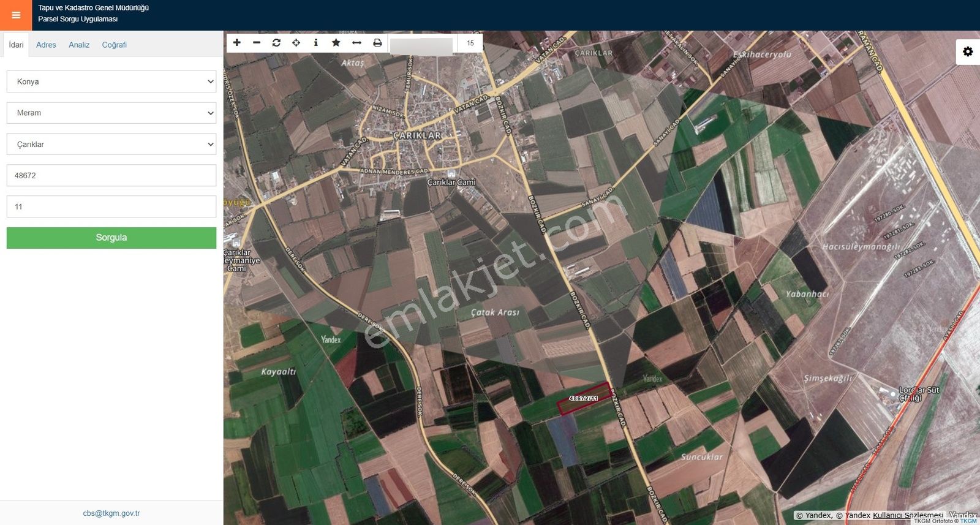Refresh the map with the reload icon

(276, 43)
